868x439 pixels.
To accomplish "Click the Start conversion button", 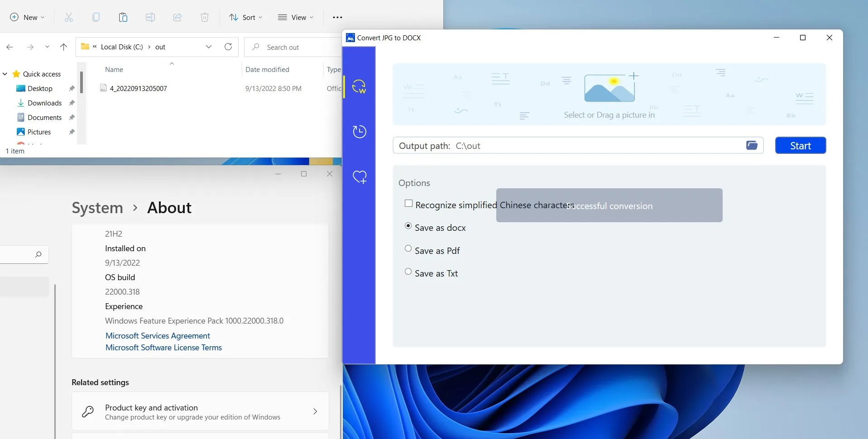I will pyautogui.click(x=801, y=145).
